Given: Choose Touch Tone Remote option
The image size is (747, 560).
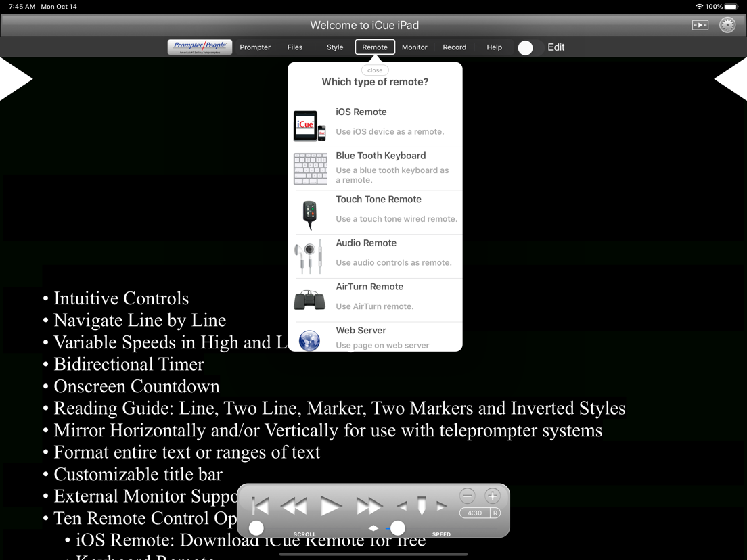Looking at the screenshot, I should [375, 213].
